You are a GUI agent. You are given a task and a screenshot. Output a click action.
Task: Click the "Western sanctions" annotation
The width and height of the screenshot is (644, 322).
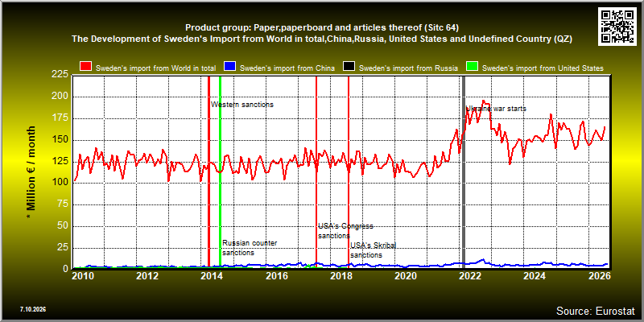242,105
